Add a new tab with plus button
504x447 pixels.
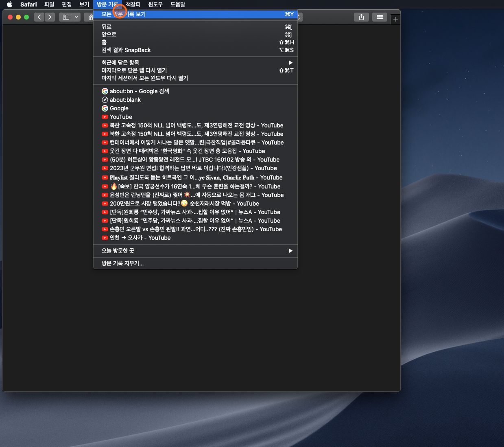(395, 19)
